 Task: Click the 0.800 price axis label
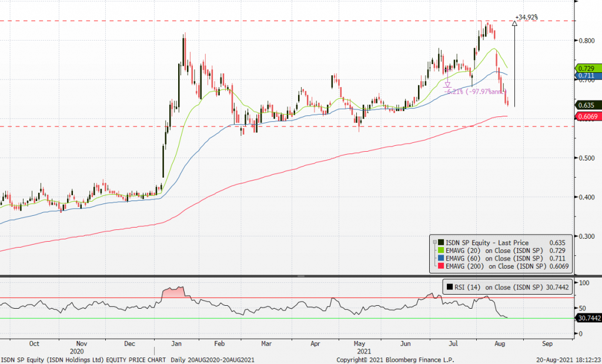tap(587, 41)
